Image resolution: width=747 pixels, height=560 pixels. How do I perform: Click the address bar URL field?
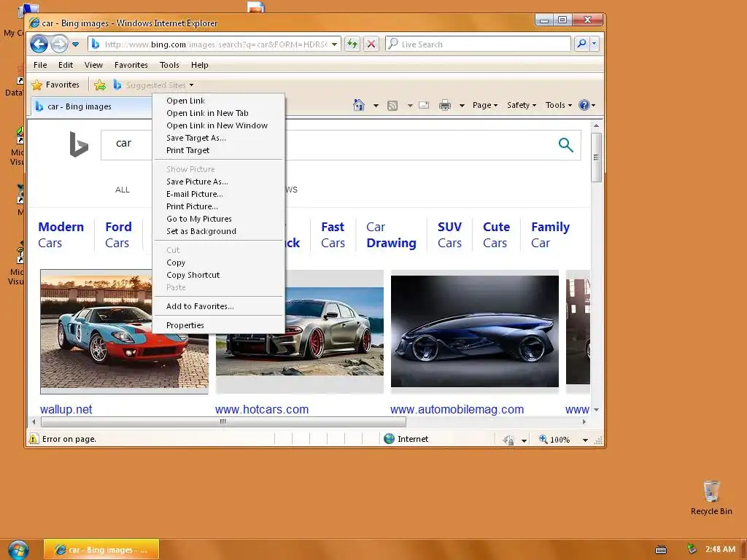point(214,44)
